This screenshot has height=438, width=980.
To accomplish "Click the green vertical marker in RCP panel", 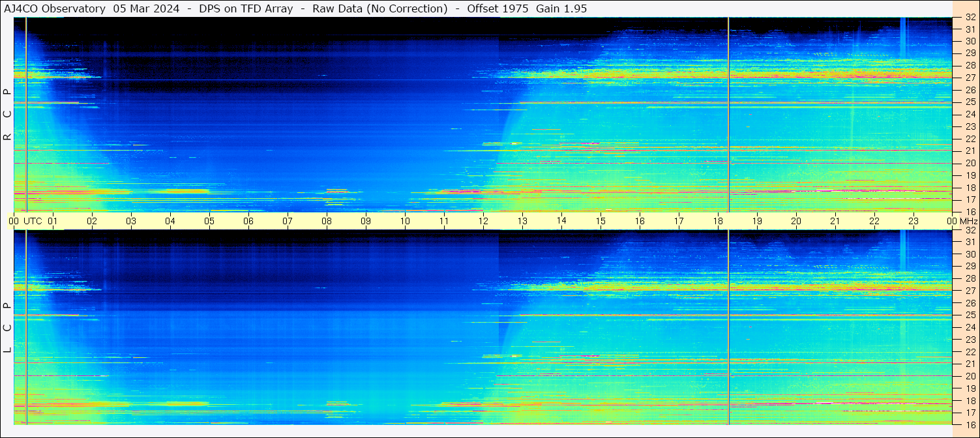I will [26, 114].
